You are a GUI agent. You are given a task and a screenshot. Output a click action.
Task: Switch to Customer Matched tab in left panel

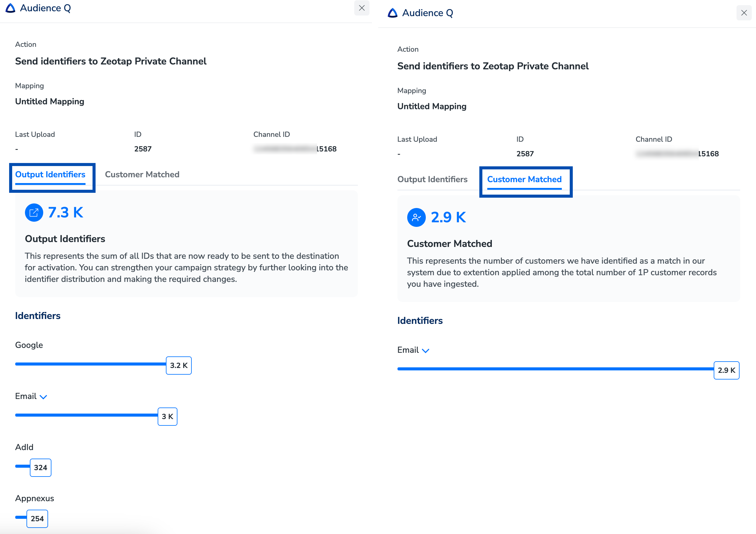pos(142,174)
